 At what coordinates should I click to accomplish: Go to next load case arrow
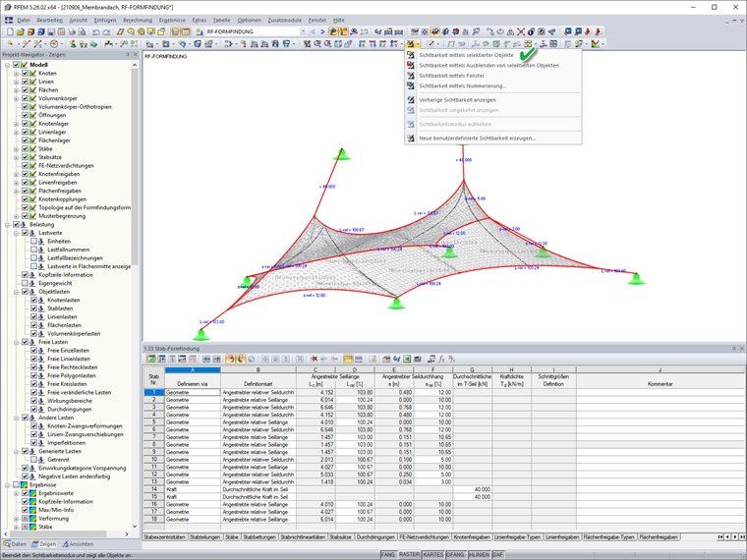(322, 31)
